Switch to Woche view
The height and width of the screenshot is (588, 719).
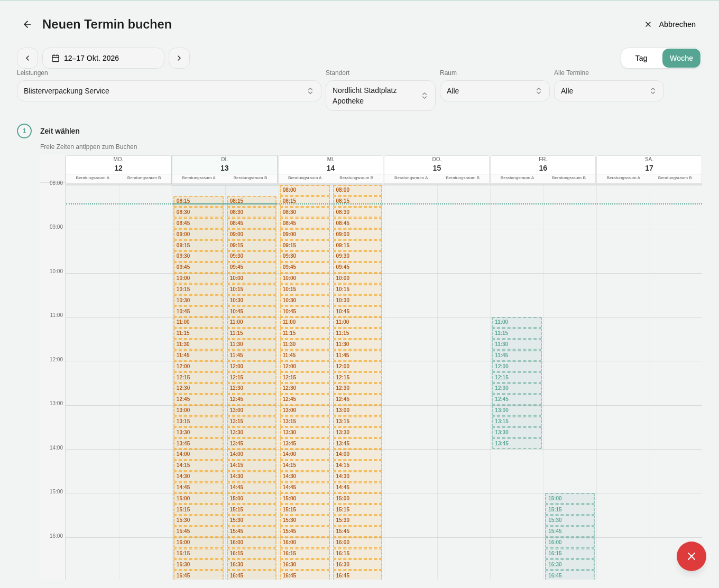[681, 58]
